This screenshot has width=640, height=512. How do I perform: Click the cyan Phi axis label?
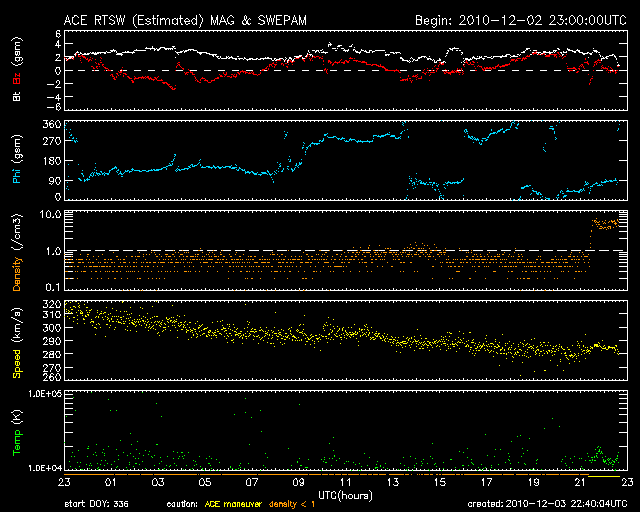[x=17, y=175]
